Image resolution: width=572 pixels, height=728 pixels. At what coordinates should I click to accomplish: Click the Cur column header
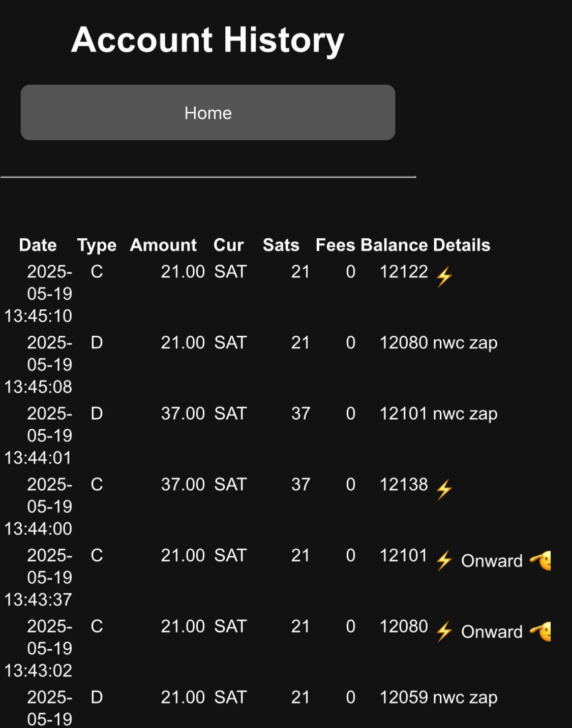[228, 245]
